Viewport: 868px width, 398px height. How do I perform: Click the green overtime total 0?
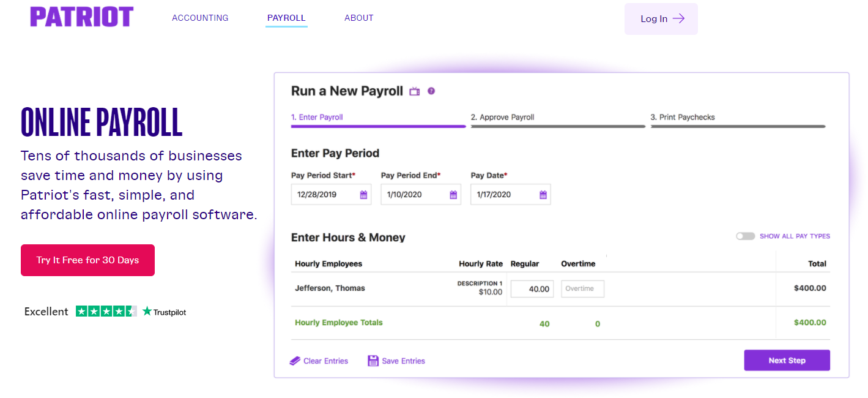click(x=598, y=324)
